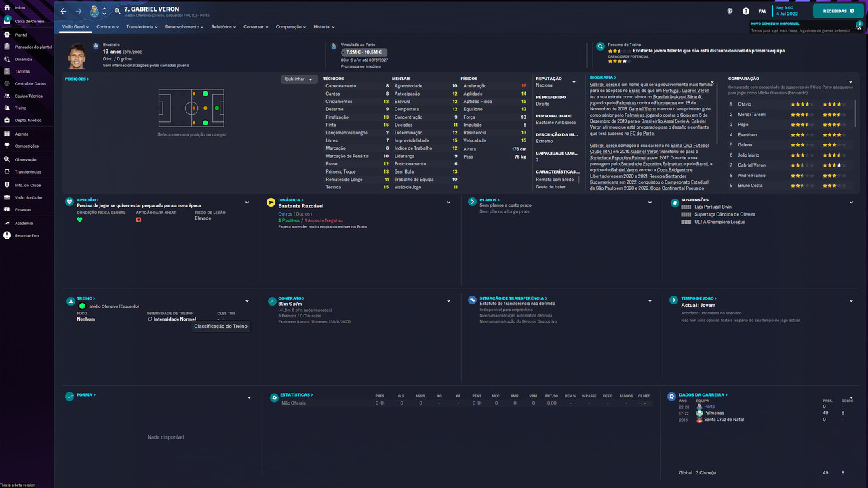Open the Plantel squad screen
868x488 pixels.
coord(20,35)
